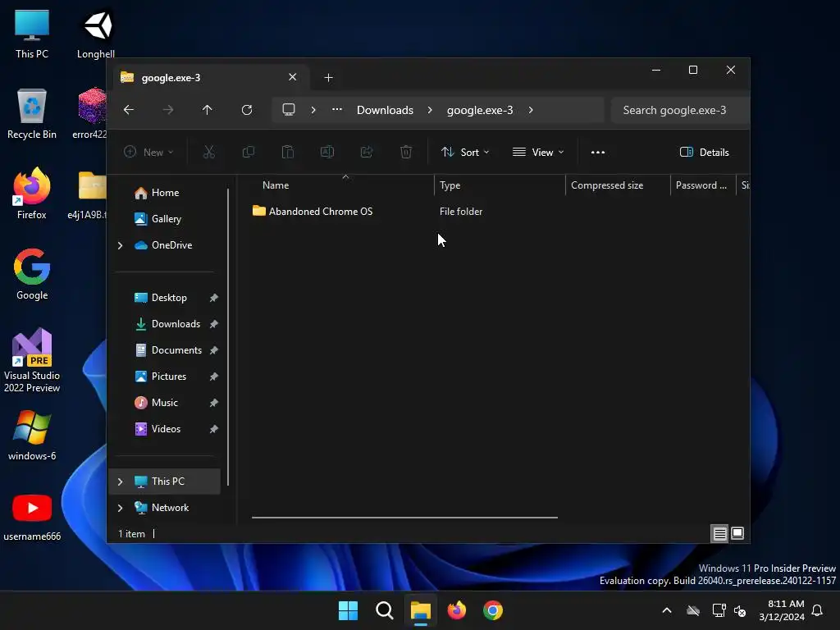
Task: Click the chevron after the PC icon
Action: (x=313, y=110)
